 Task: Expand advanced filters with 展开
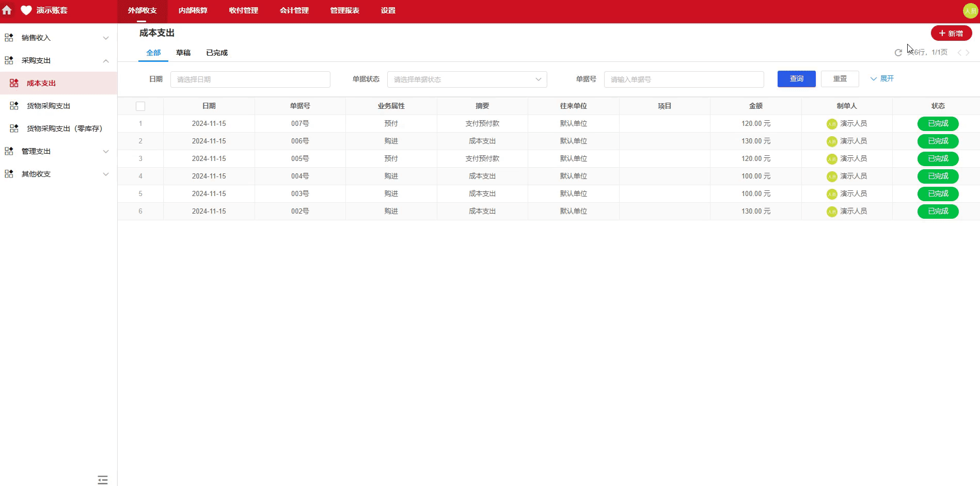pos(881,78)
